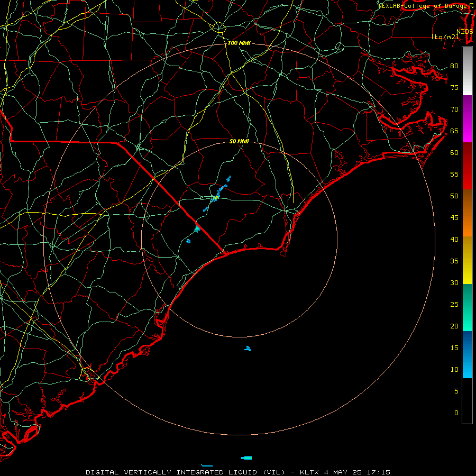
Task: Click the 5 value on the color scale
Action: click(456, 391)
